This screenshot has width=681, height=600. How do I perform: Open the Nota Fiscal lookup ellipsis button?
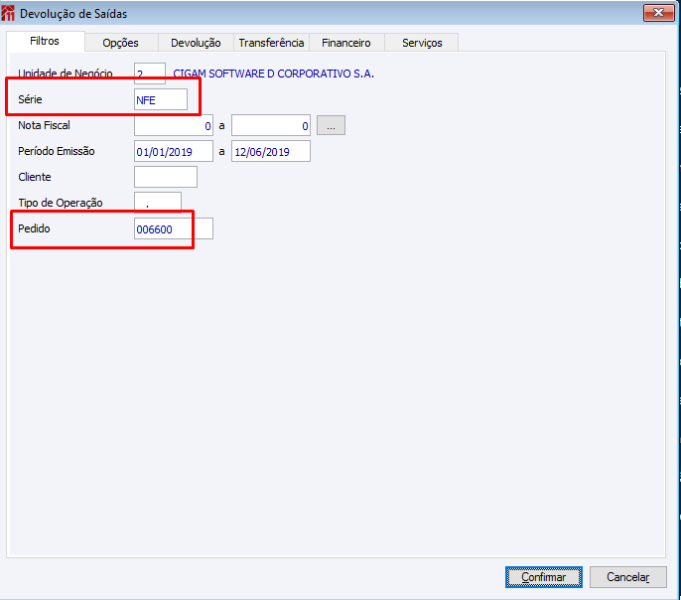[331, 126]
